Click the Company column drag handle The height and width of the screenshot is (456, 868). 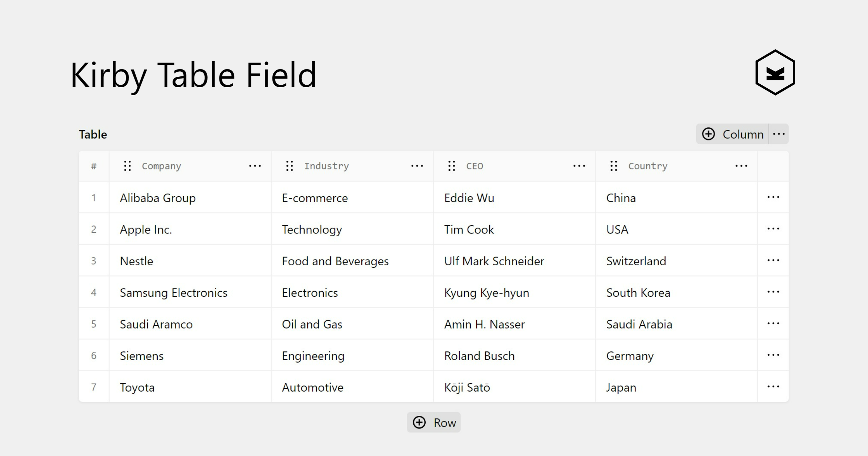(x=127, y=166)
